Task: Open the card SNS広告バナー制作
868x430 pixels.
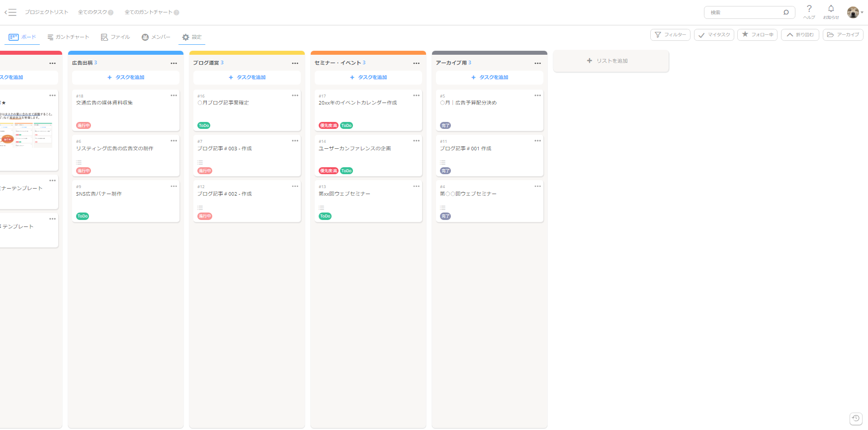Action: (126, 201)
